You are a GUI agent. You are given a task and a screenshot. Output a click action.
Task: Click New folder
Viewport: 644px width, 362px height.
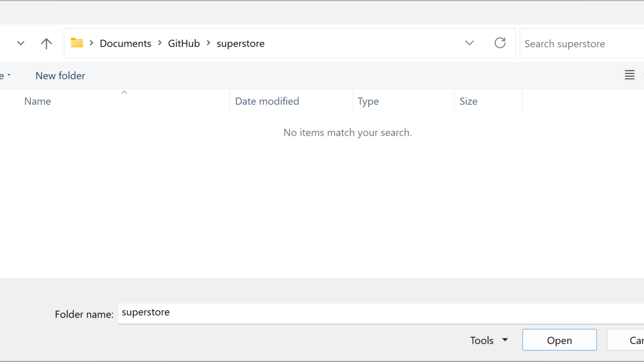60,75
